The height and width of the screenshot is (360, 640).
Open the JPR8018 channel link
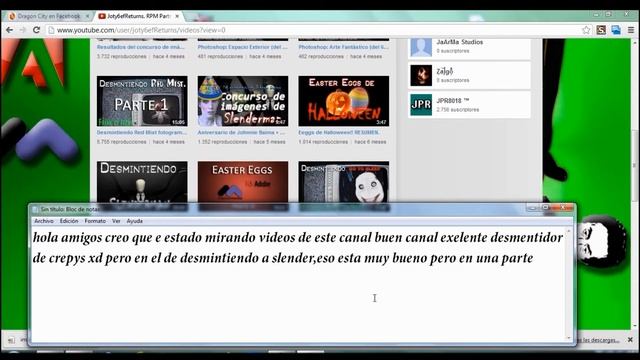point(453,101)
